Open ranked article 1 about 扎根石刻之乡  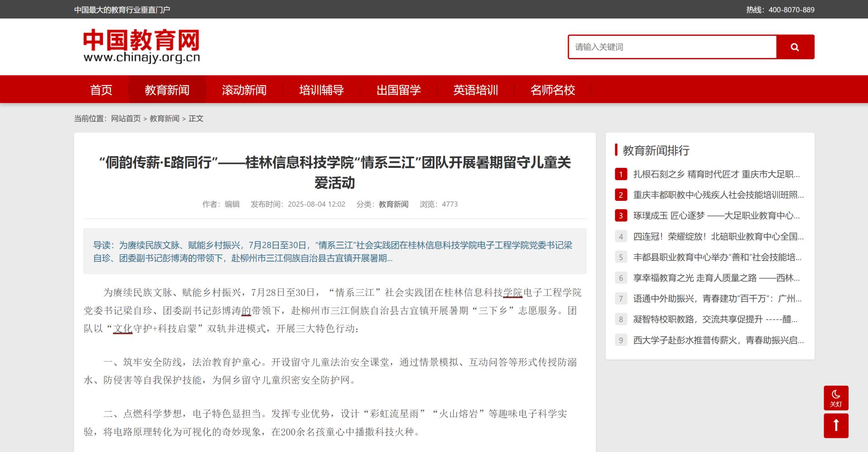pos(716,175)
